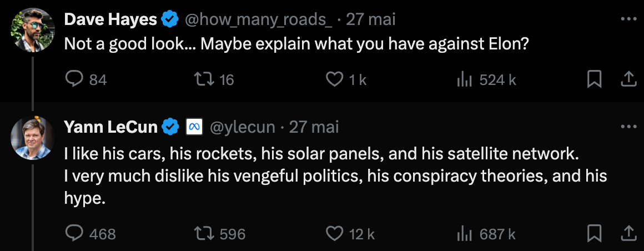
Task: Share Dave Hayes's tweet
Action: point(628,81)
